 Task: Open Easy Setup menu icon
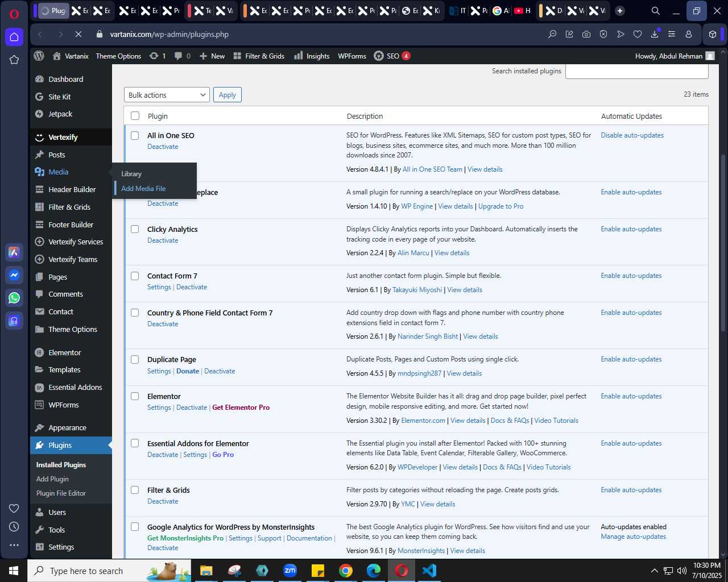point(672,34)
